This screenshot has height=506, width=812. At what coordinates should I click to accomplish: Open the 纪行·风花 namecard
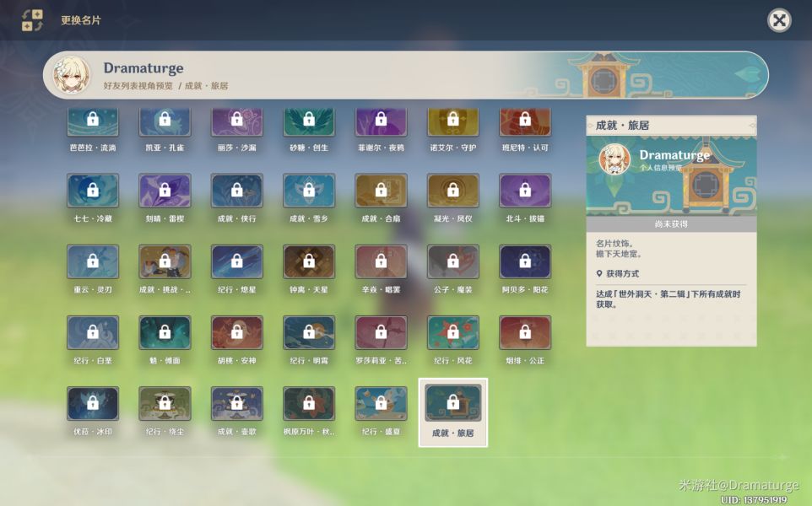[x=452, y=332]
